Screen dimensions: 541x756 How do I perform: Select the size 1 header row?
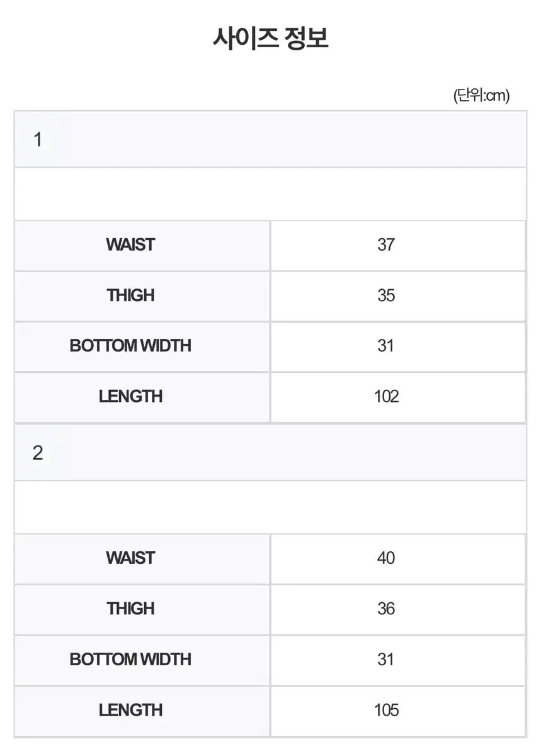[270, 139]
